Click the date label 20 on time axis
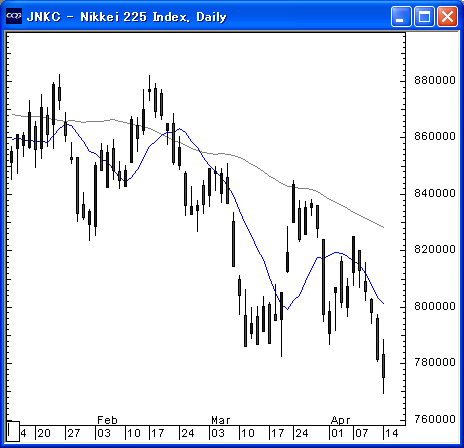464x448 pixels. tap(44, 433)
